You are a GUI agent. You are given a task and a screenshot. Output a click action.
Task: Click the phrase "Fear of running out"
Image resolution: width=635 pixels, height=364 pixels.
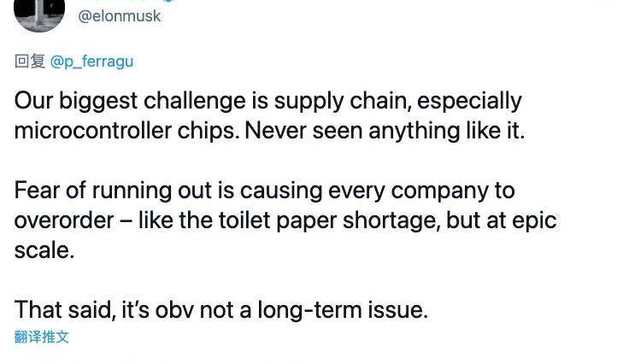click(x=113, y=191)
